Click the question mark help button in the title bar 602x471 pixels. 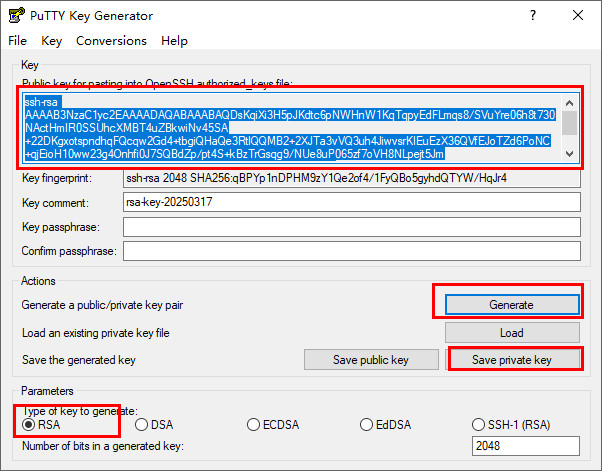[533, 15]
